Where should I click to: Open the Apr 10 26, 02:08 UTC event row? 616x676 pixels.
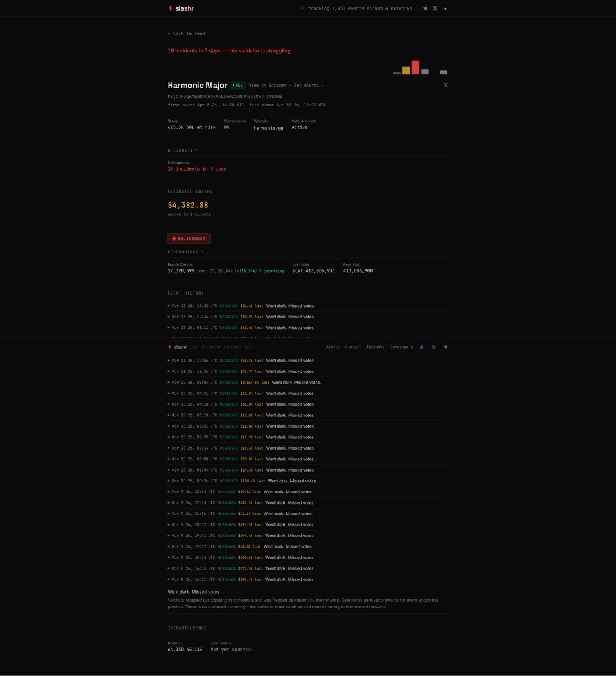click(x=308, y=459)
